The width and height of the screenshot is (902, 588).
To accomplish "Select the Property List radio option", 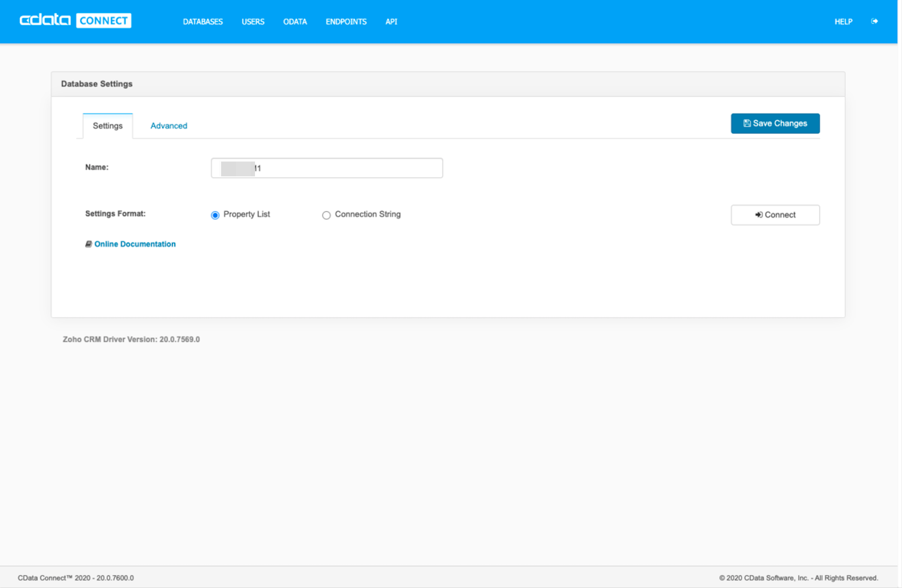I will 215,215.
